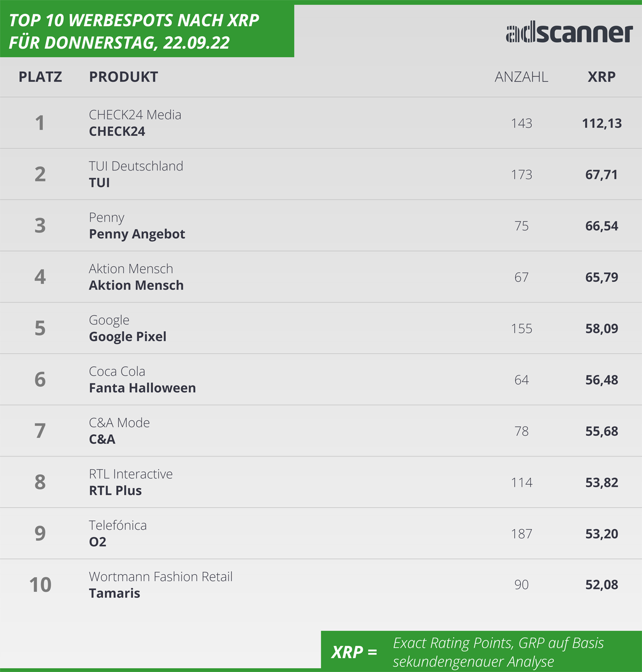Click the Tamaris product name
This screenshot has width=642, height=672.
114,593
